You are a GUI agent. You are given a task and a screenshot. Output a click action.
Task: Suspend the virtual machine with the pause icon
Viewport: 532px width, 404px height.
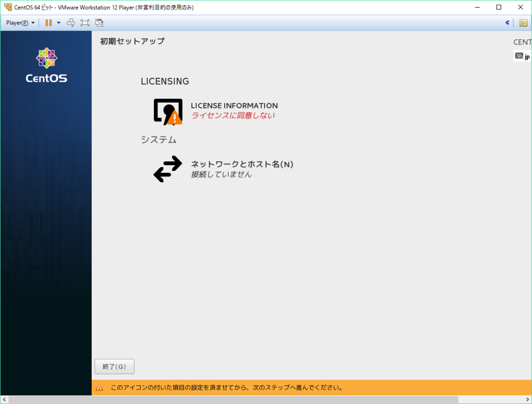[x=48, y=22]
